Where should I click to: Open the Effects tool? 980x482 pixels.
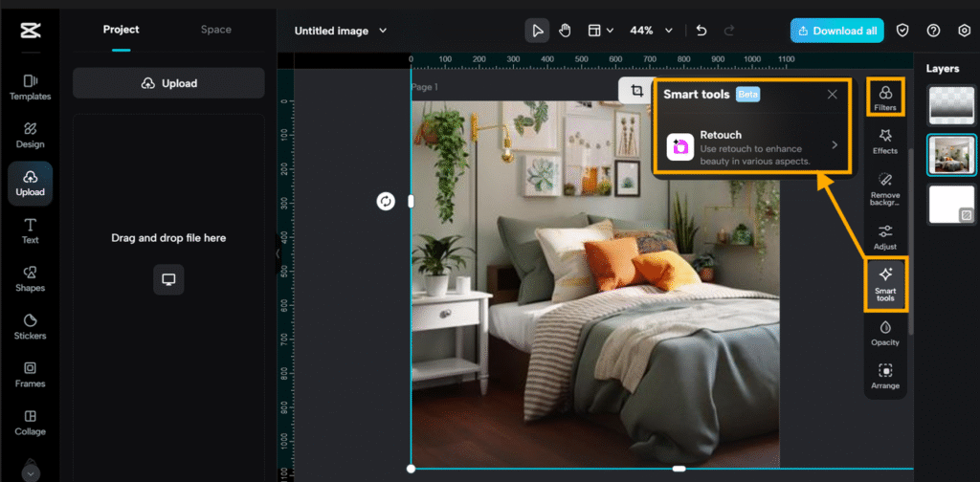885,142
